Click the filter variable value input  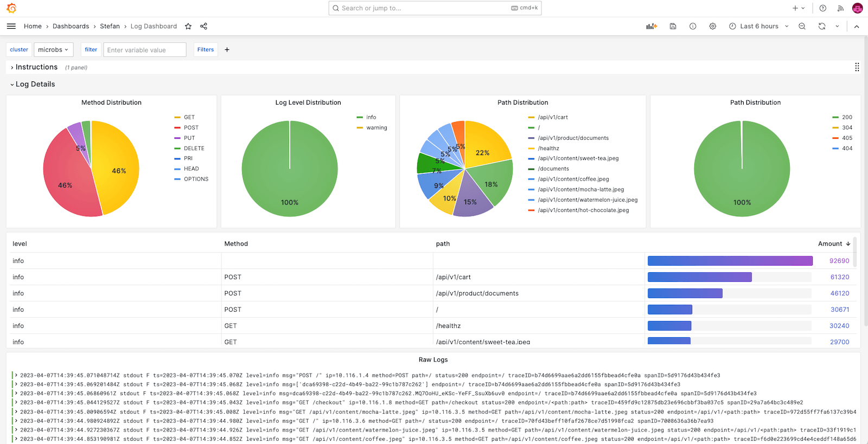click(144, 50)
